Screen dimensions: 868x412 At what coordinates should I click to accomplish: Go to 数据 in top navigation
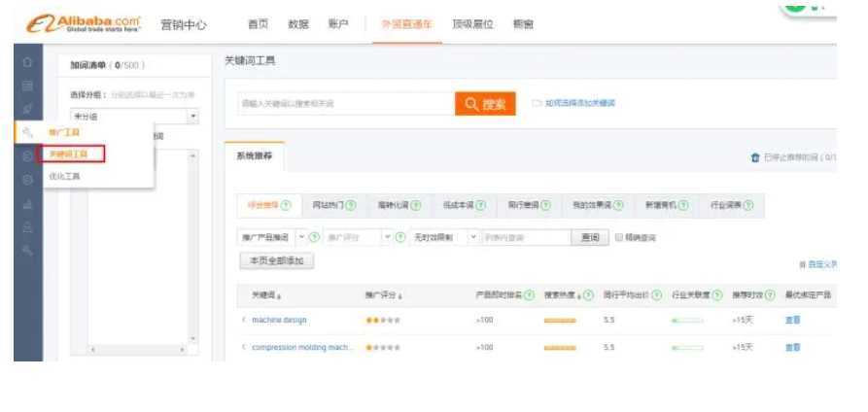click(297, 24)
